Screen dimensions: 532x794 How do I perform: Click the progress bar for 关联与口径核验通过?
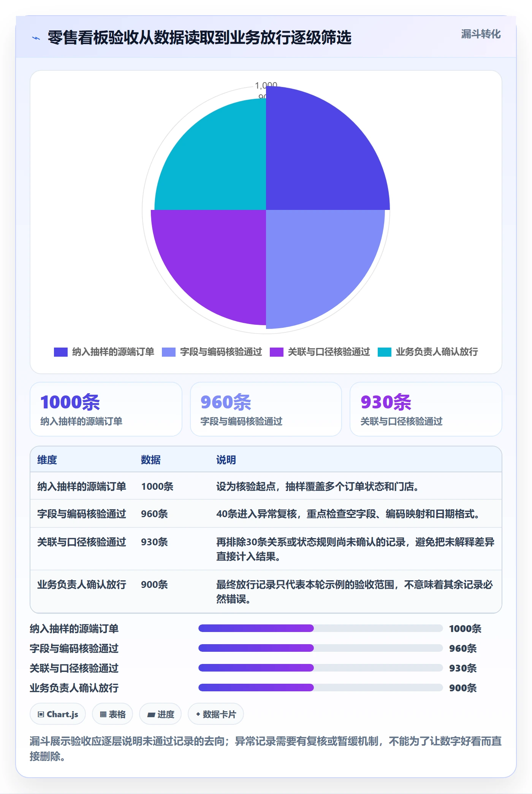pyautogui.click(x=321, y=668)
